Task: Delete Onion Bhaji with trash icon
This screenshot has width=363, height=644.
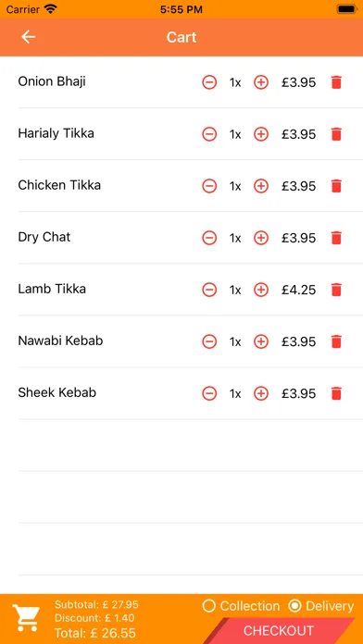Action: (x=336, y=82)
